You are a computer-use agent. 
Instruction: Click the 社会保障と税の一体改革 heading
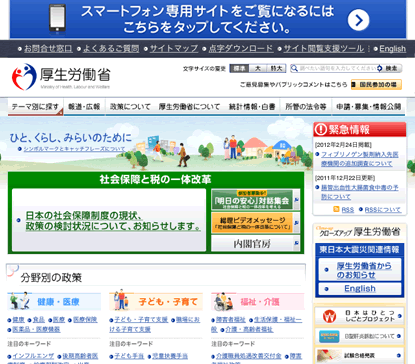155,179
